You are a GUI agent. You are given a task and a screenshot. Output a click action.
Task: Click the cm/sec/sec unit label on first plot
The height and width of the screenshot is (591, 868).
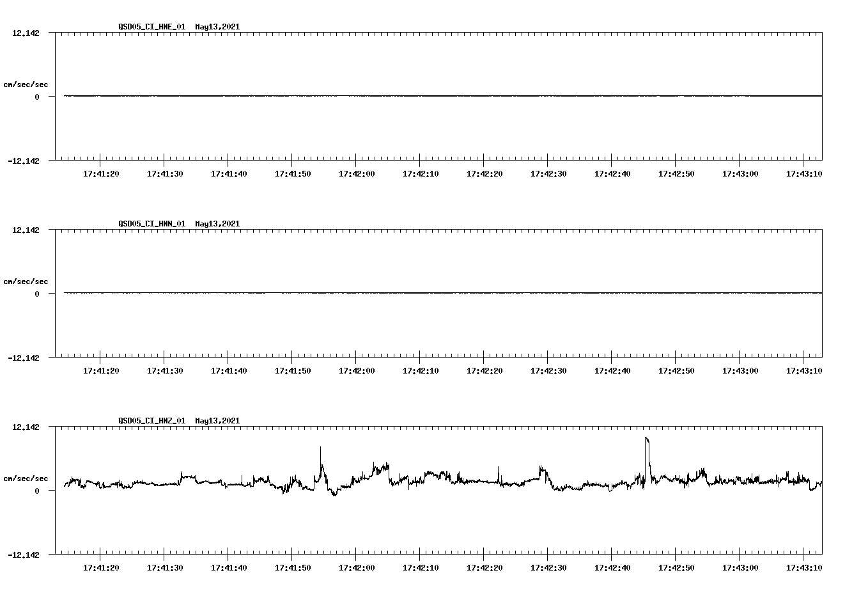tap(26, 84)
